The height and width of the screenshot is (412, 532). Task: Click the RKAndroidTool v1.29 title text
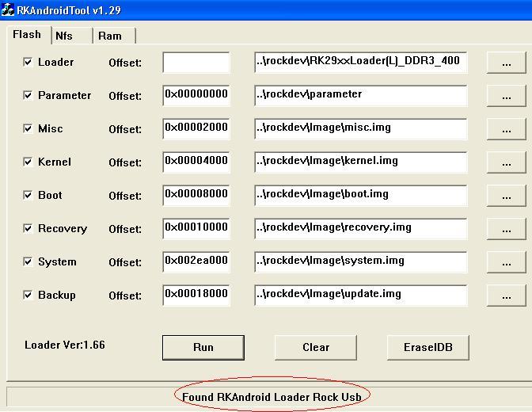click(x=69, y=10)
